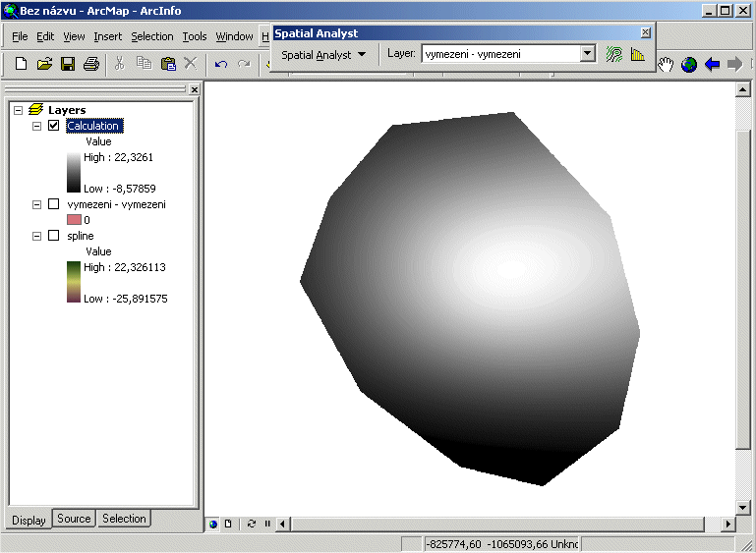The width and height of the screenshot is (756, 553).
Task: Switch to Data View globe button
Action: [x=213, y=524]
